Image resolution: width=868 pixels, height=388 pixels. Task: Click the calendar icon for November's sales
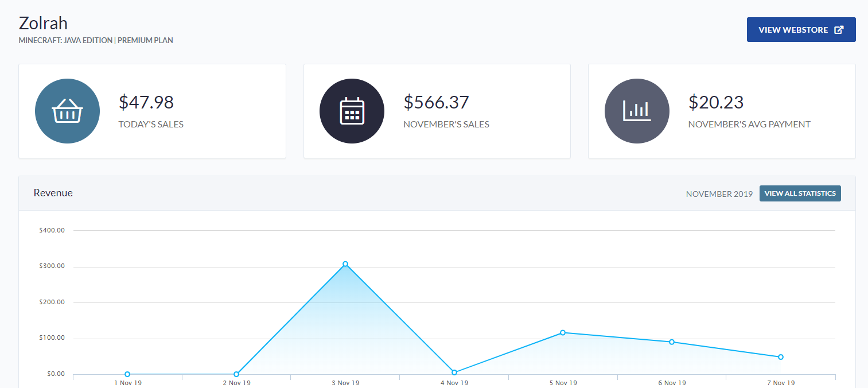[x=352, y=111]
